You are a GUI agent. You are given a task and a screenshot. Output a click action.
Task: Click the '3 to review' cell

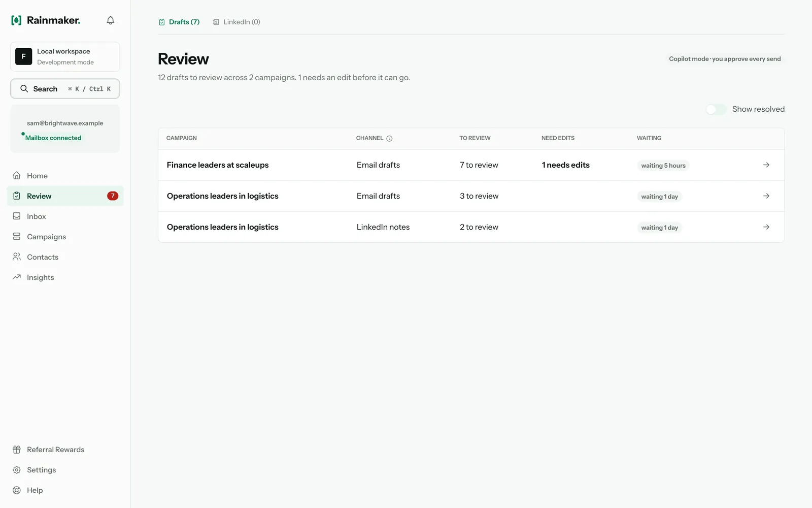[x=479, y=196]
